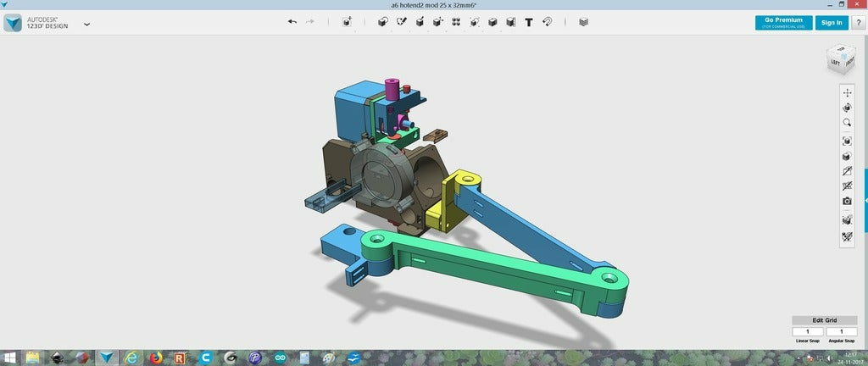
Task: Click the Linear Snap value field
Action: (808, 332)
